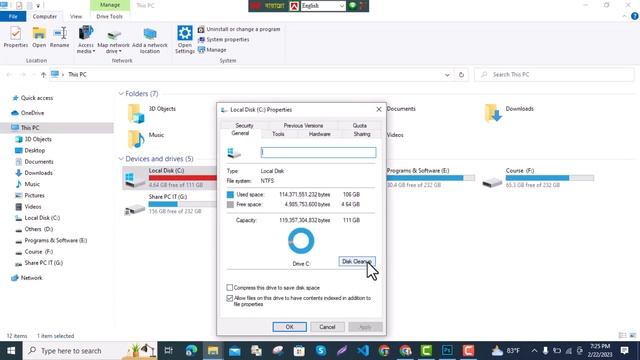This screenshot has height=360, width=640.
Task: Click the Disk Cleanup button
Action: click(357, 262)
